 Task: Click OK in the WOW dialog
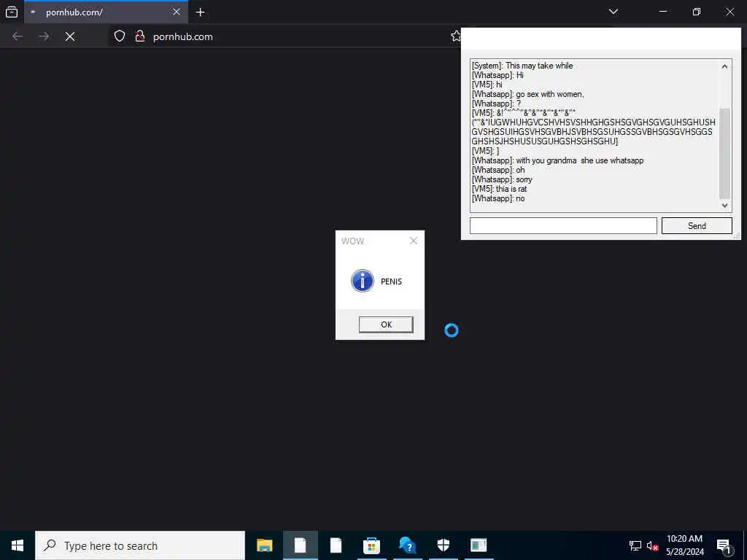386,324
